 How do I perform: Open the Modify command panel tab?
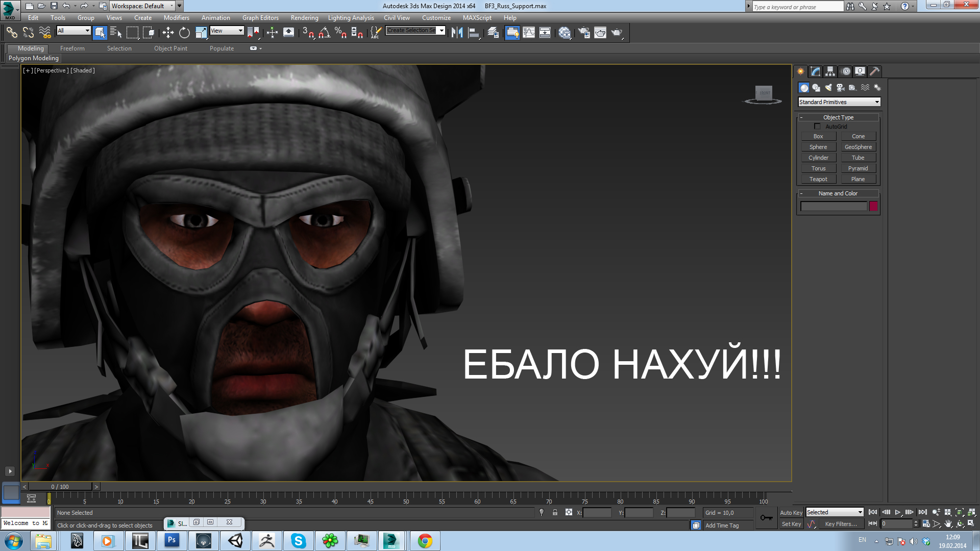[816, 71]
